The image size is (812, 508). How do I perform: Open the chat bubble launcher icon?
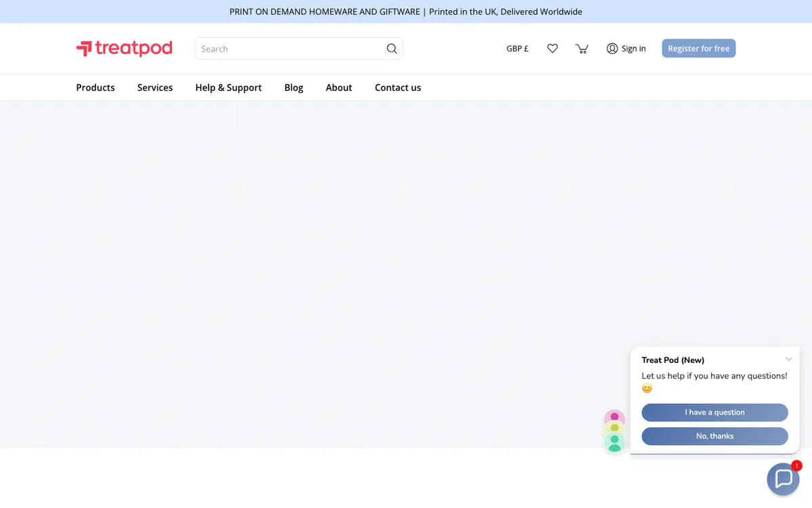(x=783, y=479)
